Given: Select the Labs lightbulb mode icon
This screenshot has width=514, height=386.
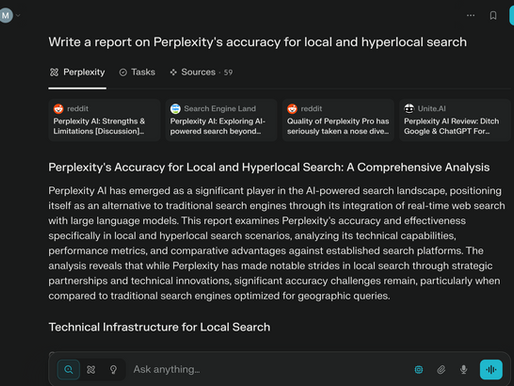Looking at the screenshot, I should (113, 369).
